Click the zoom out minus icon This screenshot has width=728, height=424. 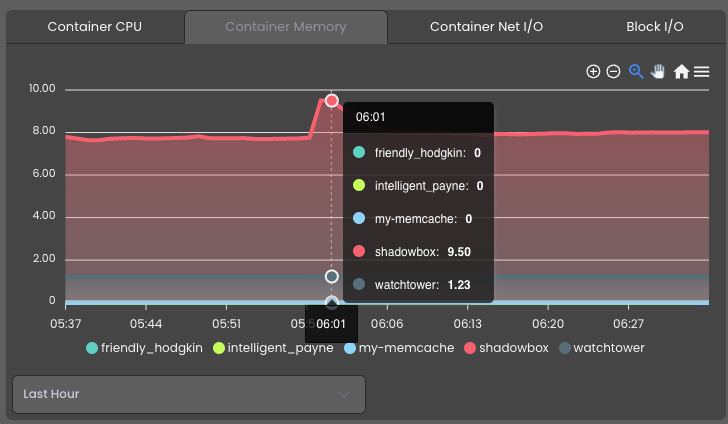point(613,72)
